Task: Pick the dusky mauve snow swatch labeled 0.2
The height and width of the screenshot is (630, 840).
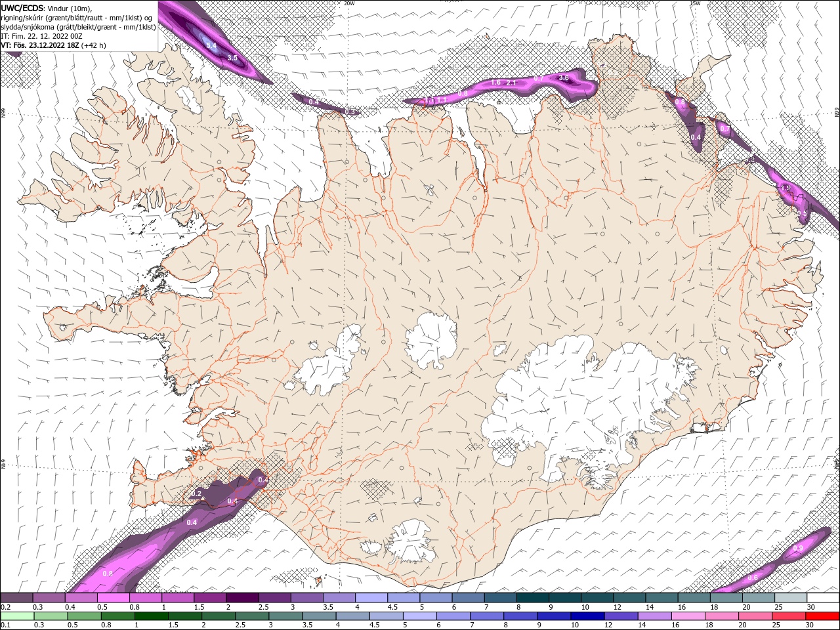Action: coord(17,598)
